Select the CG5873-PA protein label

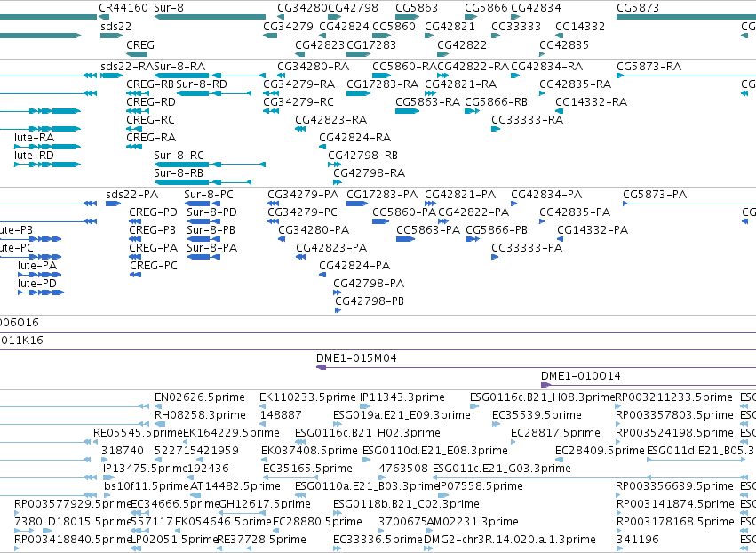655,195
